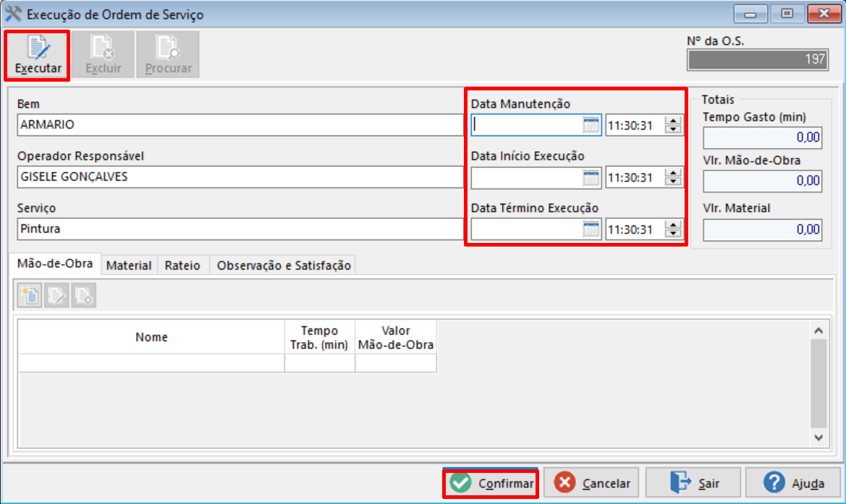This screenshot has height=504, width=846.
Task: Click the empty first row Nome cell
Action: click(151, 363)
